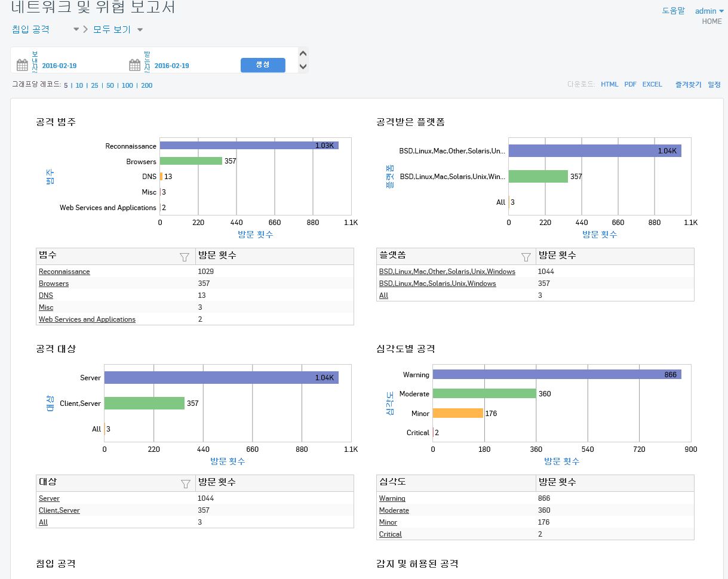Open Misc link in category table
The height and width of the screenshot is (579, 728).
46,307
